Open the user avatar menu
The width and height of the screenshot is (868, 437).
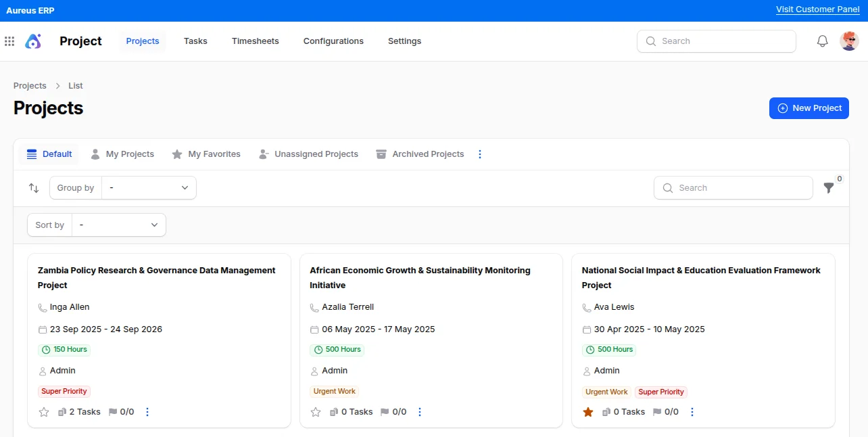point(849,41)
